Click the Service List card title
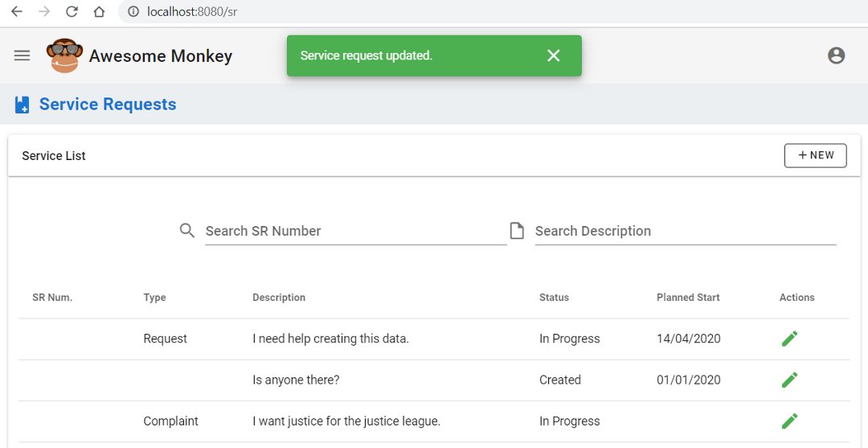 click(x=54, y=155)
